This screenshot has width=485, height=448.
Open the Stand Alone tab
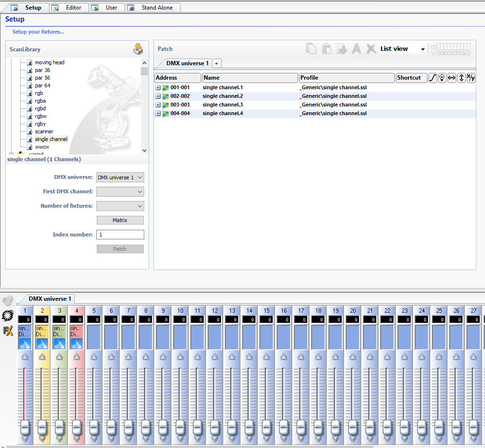(152, 8)
